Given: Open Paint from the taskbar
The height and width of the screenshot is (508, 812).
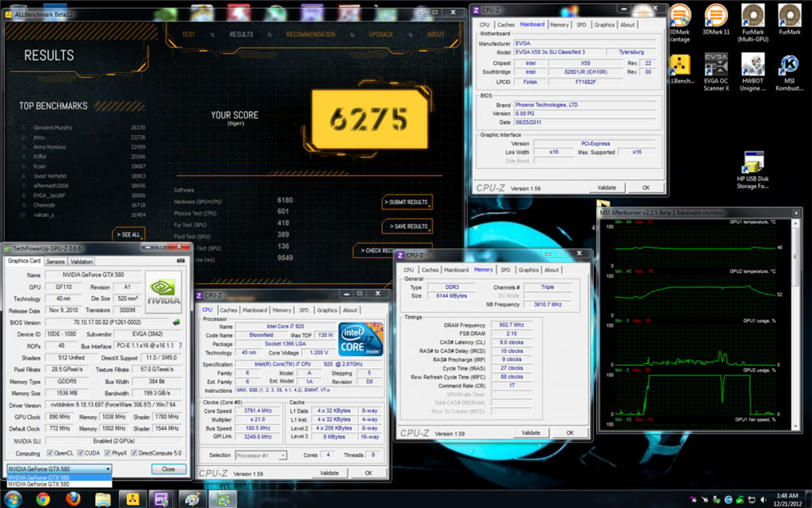Looking at the screenshot, I should [x=192, y=499].
